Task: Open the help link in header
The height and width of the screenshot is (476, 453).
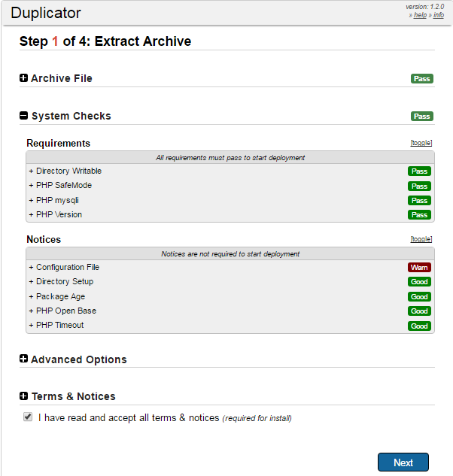Action: [420, 15]
